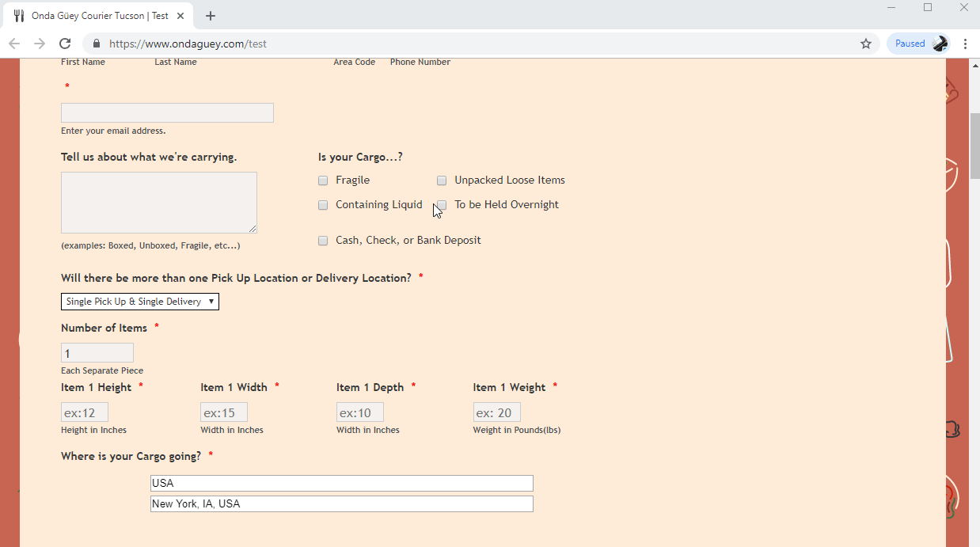Open Chrome three-dot menu
This screenshot has height=547, width=980.
(966, 44)
